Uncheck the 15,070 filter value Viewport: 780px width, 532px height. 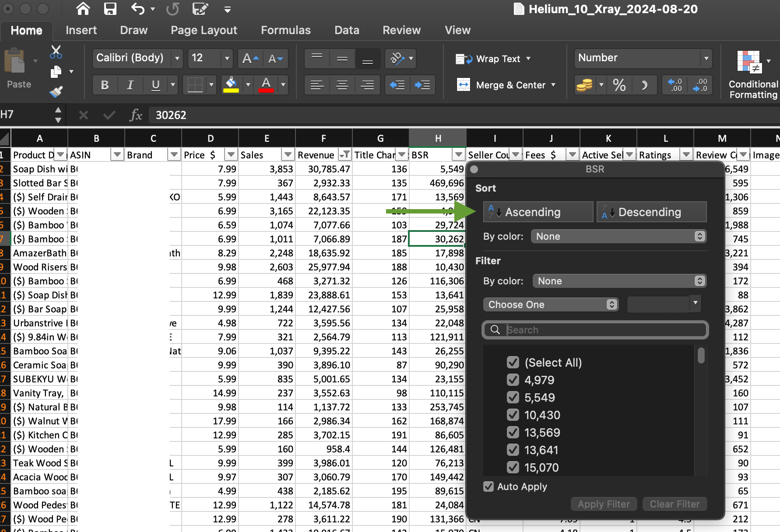click(x=513, y=467)
